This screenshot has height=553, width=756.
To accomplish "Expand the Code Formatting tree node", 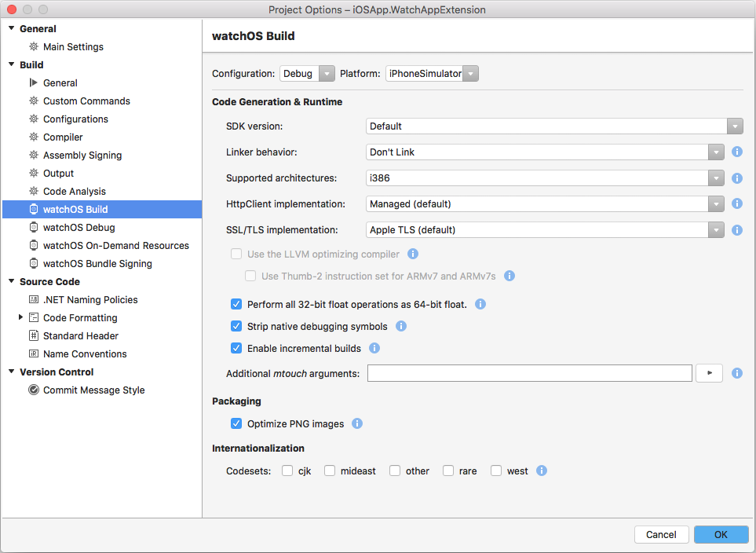I will 21,317.
